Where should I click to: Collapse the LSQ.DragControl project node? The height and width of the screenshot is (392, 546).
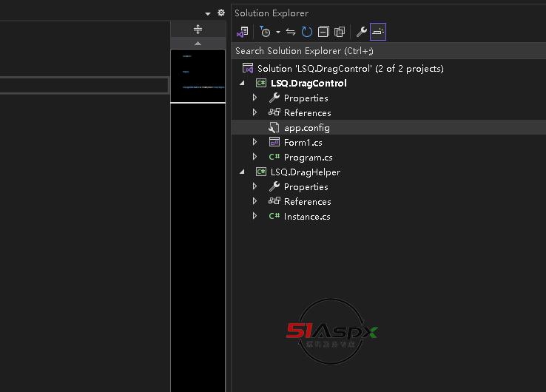point(242,84)
